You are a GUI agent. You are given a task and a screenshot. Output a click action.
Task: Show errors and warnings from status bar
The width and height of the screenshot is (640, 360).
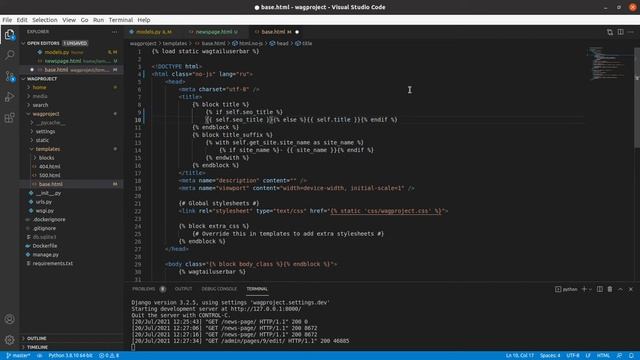pyautogui.click(x=109, y=356)
